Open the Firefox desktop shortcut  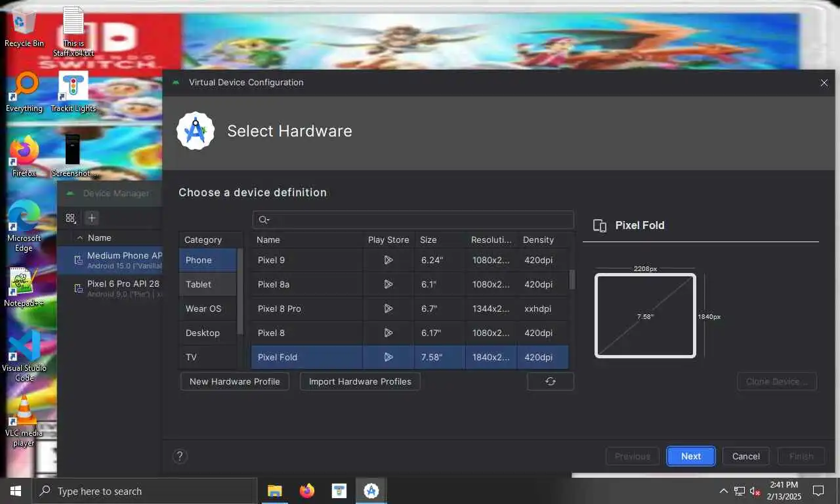24,156
